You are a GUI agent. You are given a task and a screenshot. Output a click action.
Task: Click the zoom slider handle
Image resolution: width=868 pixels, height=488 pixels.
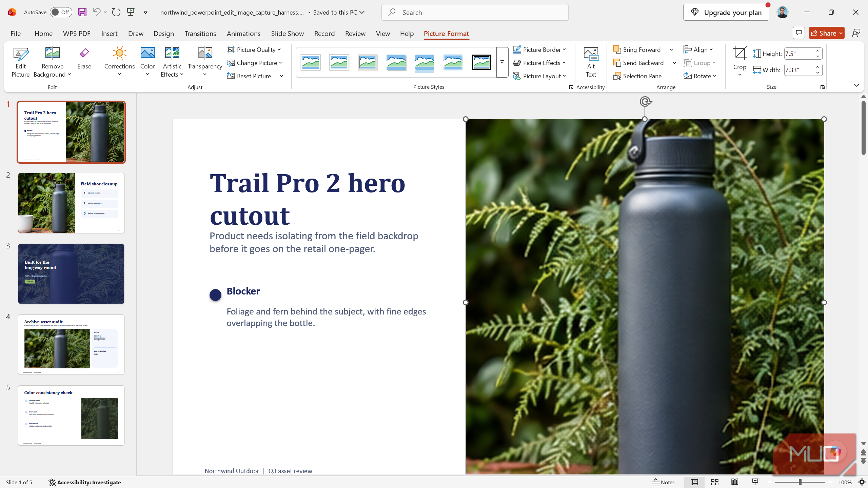click(x=800, y=482)
